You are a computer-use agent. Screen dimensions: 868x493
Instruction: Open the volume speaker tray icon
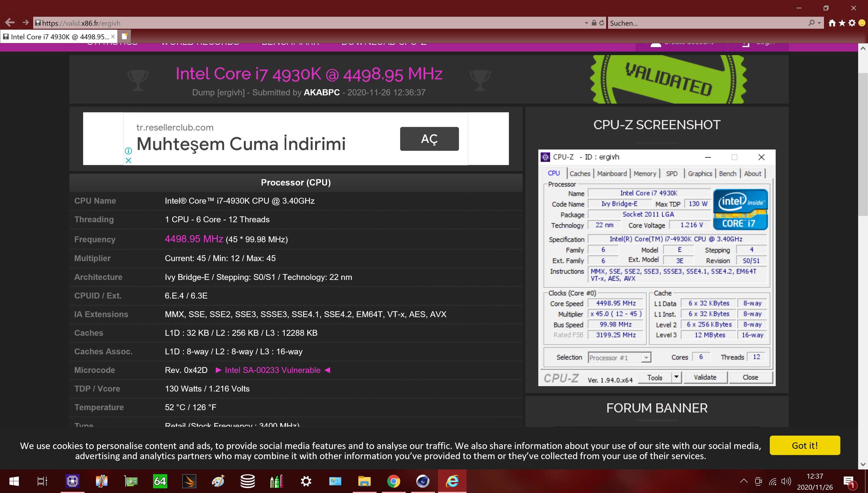[786, 481]
